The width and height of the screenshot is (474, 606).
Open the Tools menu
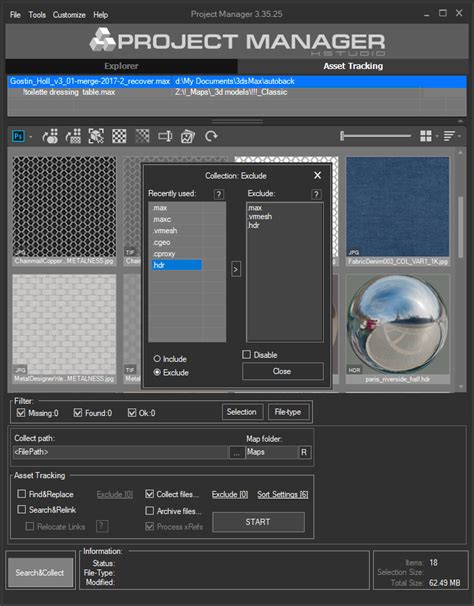tap(37, 15)
